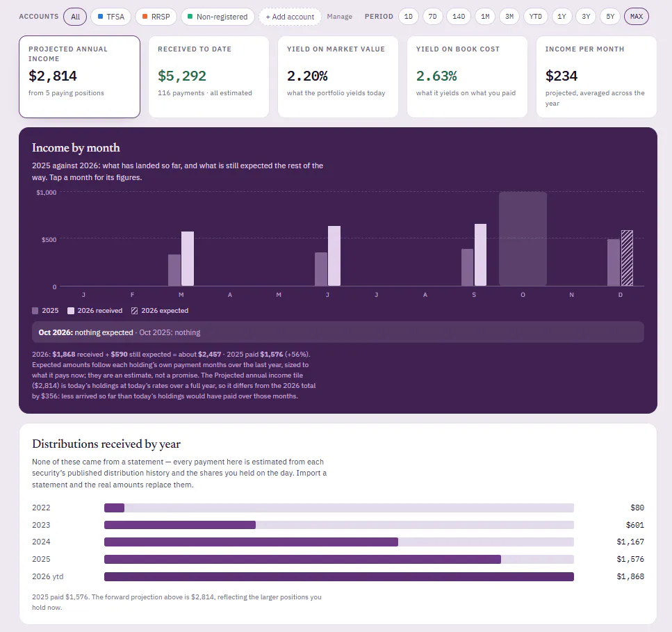Screen dimensions: 672x632
Task: Click the March 2026 received bar
Action: coord(188,259)
